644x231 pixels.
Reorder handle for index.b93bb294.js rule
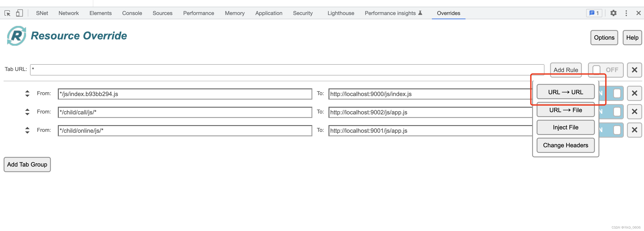tap(27, 94)
